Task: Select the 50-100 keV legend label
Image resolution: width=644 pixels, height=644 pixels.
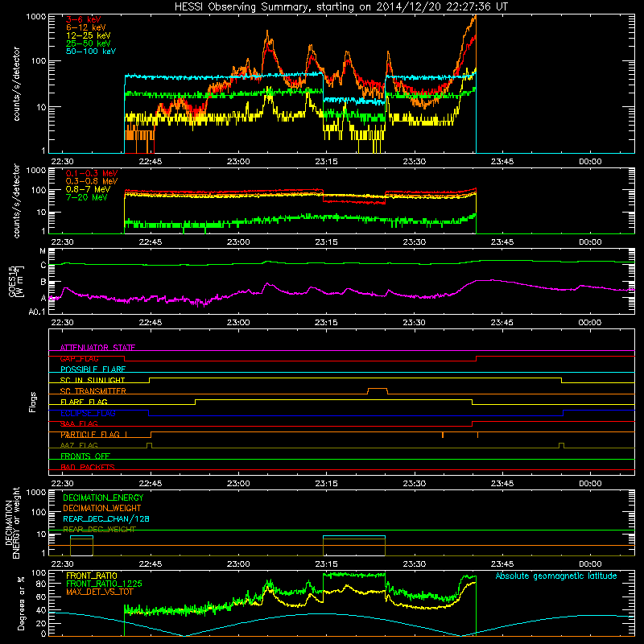Action: tap(90, 52)
